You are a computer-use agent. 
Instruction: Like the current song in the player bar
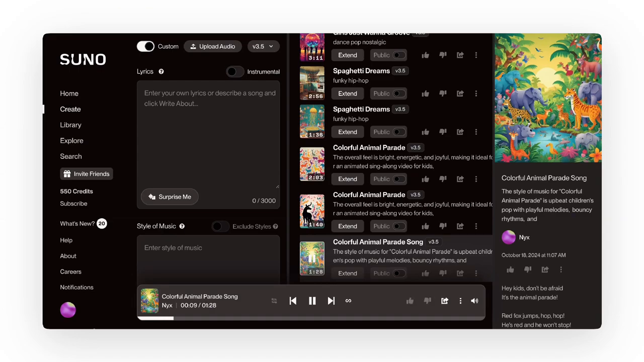point(410,301)
